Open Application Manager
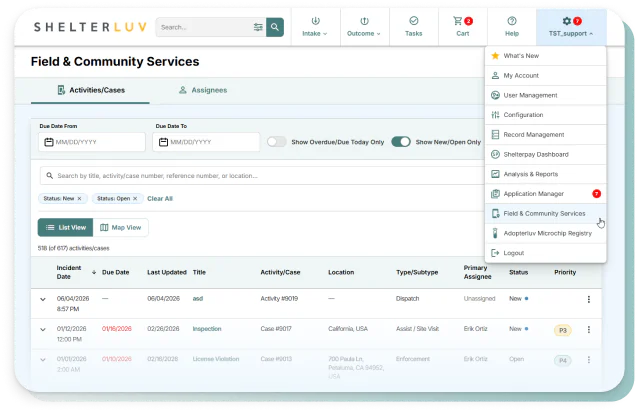 545,193
